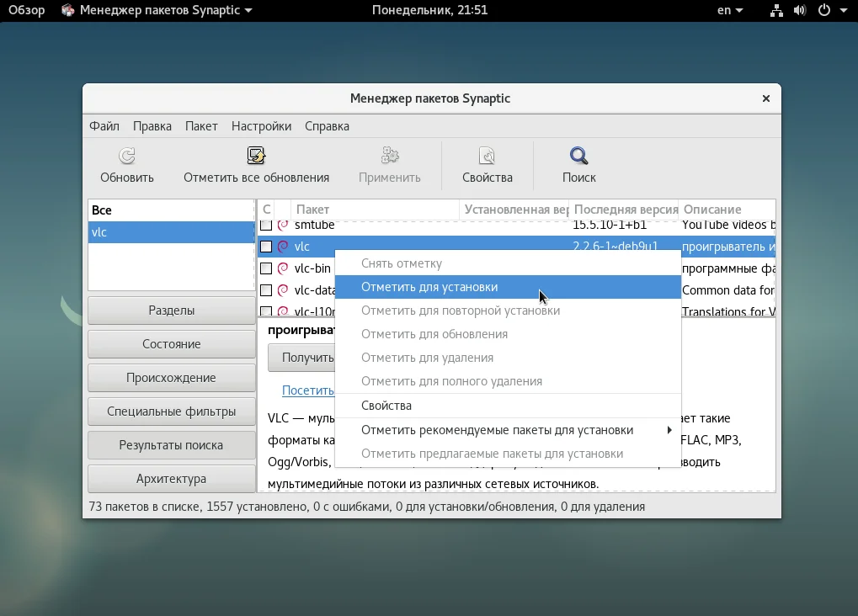Open the Настройки menu
Viewport: 858px width, 616px height.
coord(261,126)
